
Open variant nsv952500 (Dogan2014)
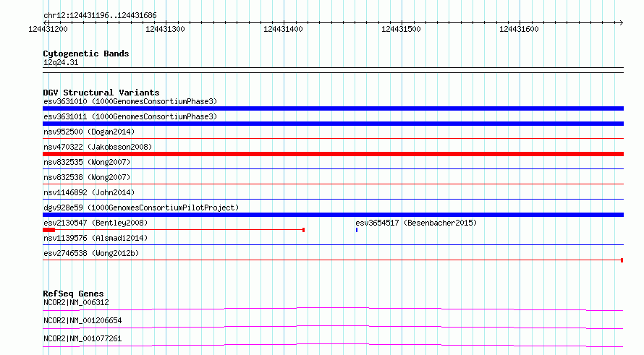click(89, 132)
